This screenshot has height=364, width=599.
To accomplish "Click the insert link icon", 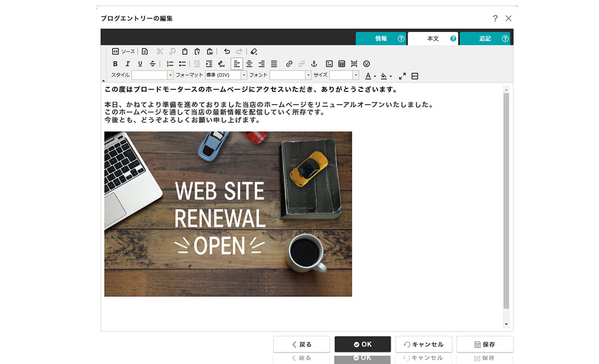I will coord(289,64).
